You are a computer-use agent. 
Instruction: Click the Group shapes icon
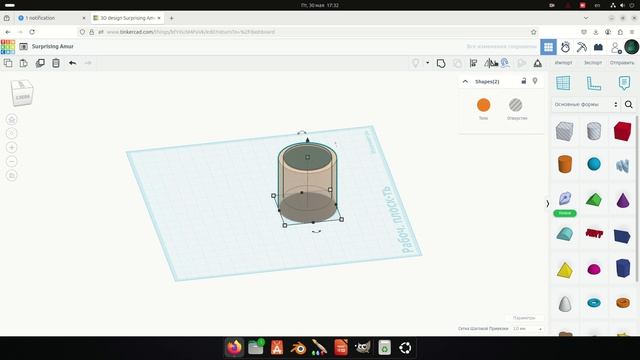[441, 63]
